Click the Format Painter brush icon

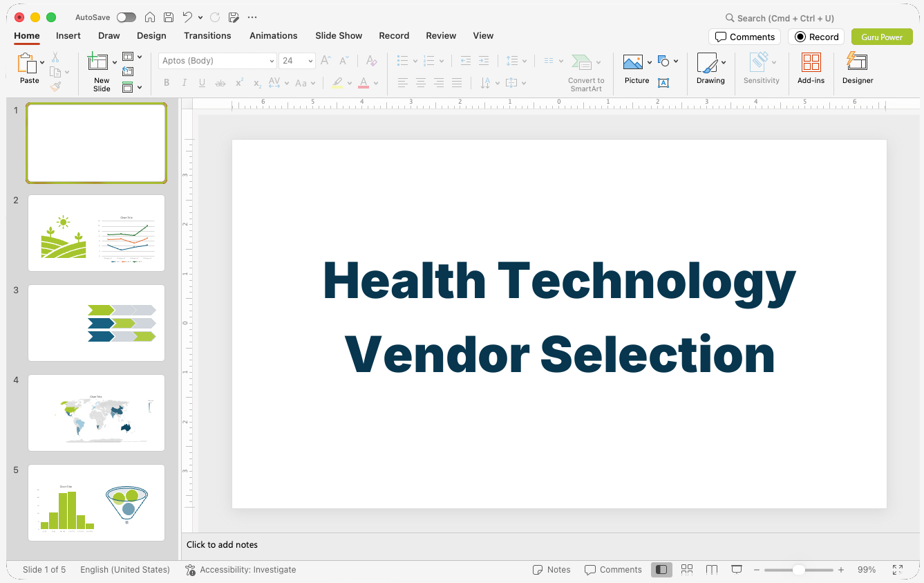pos(55,86)
